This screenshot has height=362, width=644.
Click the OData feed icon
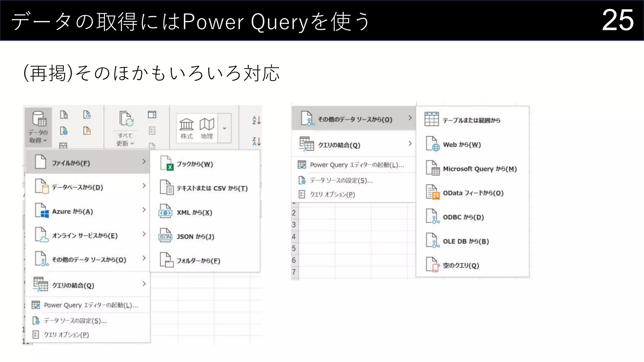coord(433,192)
